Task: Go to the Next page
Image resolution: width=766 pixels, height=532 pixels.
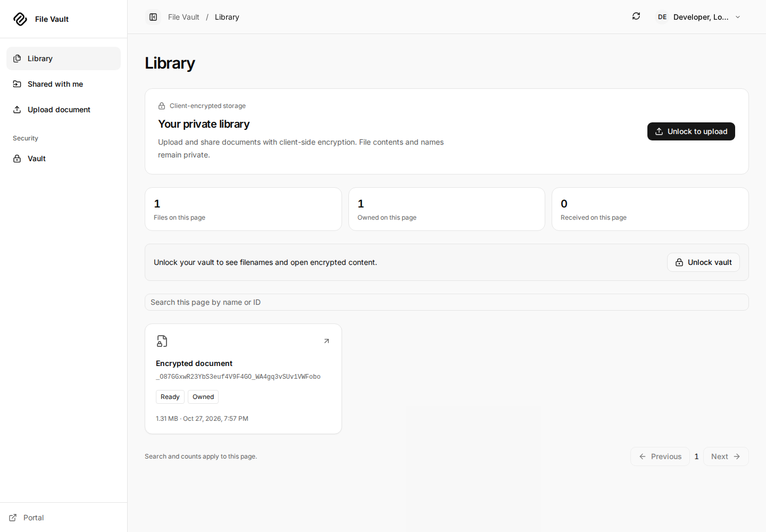Action: pyautogui.click(x=726, y=456)
